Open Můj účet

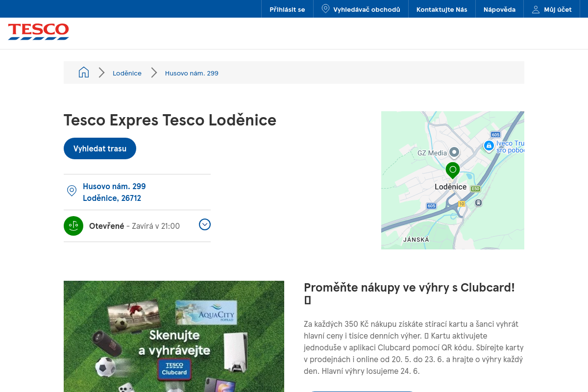point(552,9)
